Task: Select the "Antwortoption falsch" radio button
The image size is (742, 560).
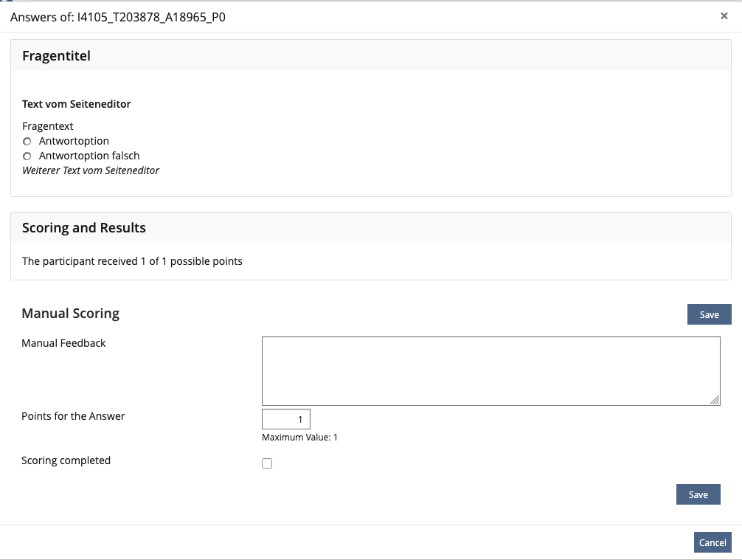Action: pyautogui.click(x=27, y=156)
